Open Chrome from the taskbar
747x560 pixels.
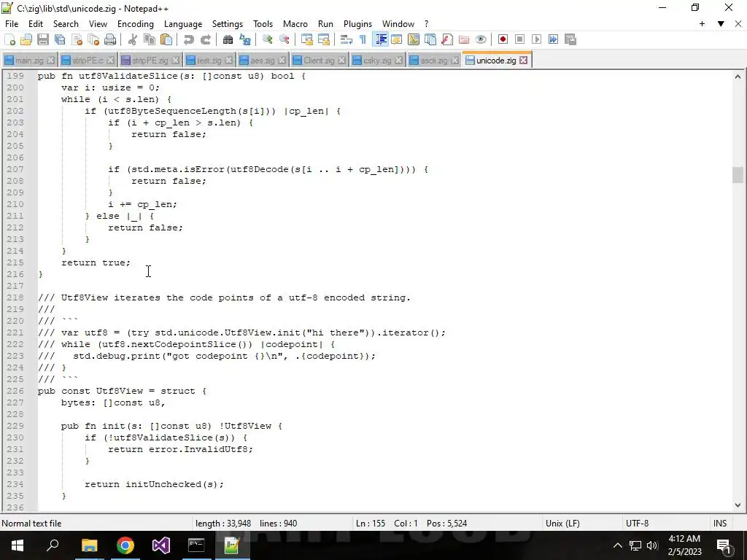coord(125,545)
